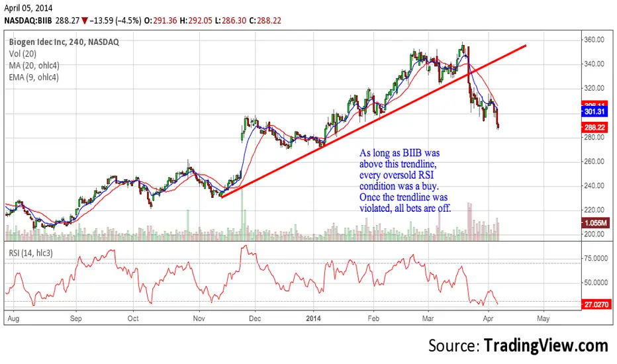This screenshot has height=364, width=617.
Task: Click the Vol (20) indicator label
Action: (x=23, y=54)
